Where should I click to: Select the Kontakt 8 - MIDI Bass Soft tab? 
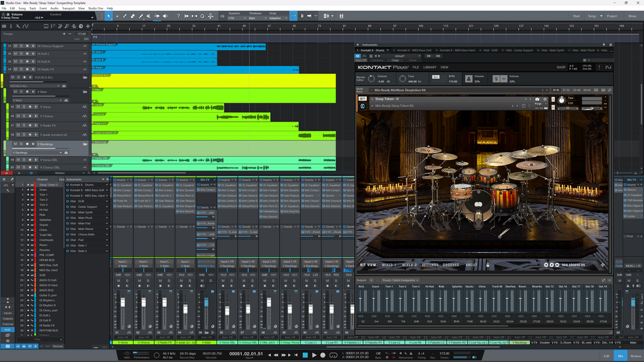click(x=412, y=51)
